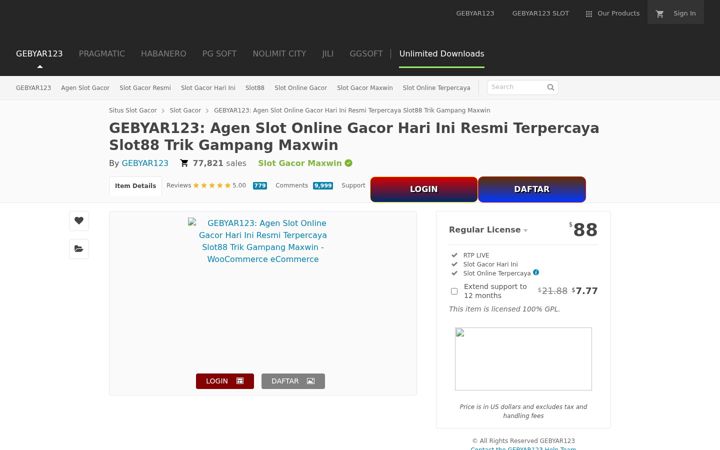Viewport: 720px width, 450px height.
Task: Open the GEBYAR123 SLOT top link
Action: 540,14
